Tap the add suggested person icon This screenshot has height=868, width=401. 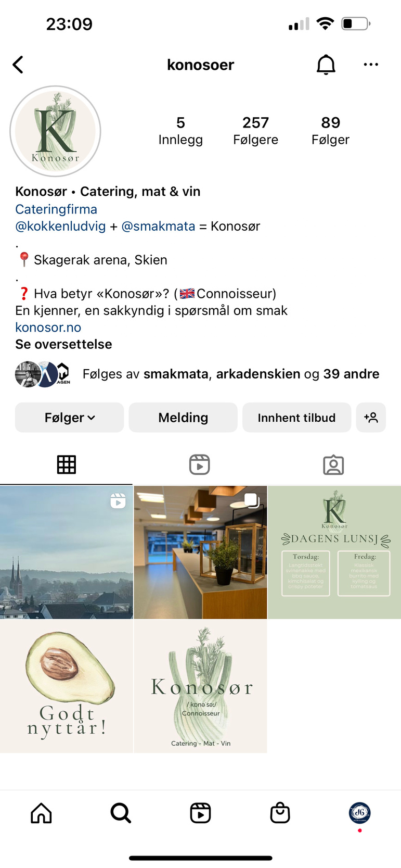(x=371, y=418)
